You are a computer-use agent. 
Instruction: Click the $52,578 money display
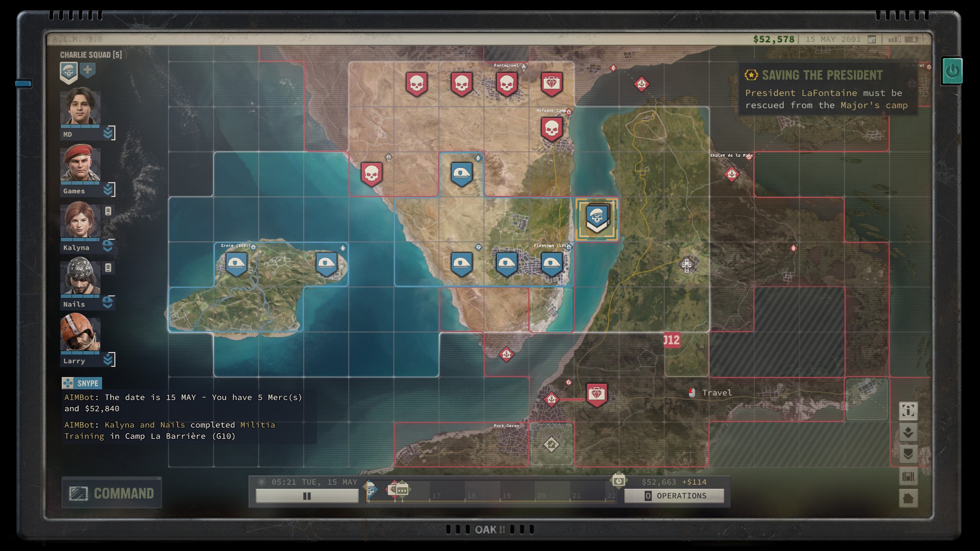(x=773, y=39)
